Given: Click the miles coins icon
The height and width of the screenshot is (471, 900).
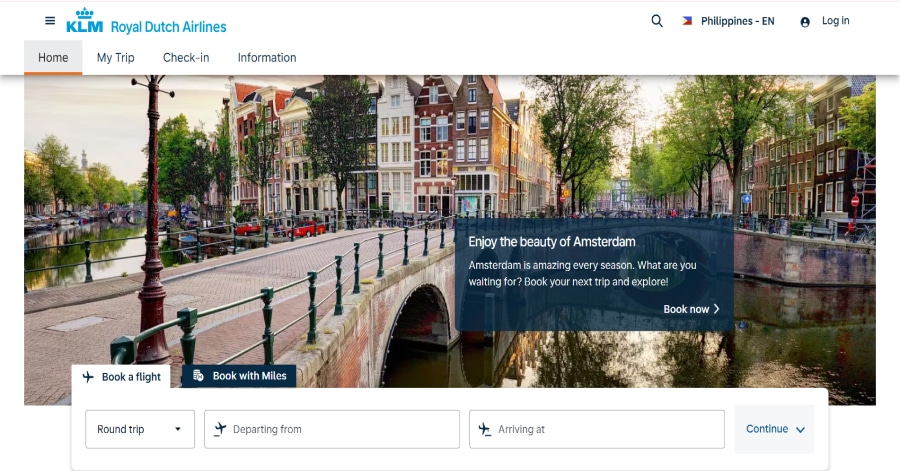Looking at the screenshot, I should (x=198, y=376).
